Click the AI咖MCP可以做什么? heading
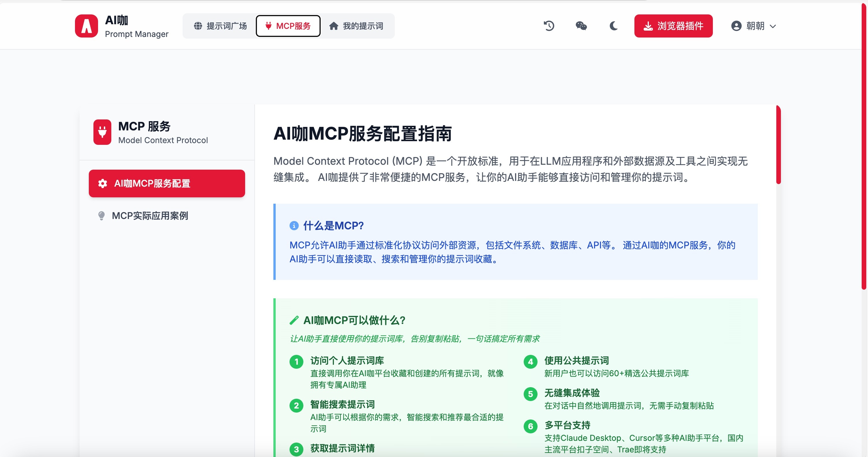 click(x=354, y=320)
